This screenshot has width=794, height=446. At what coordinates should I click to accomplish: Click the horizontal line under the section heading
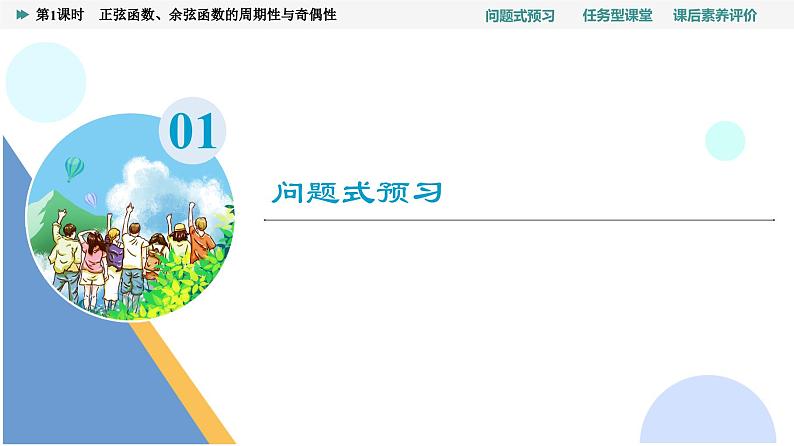click(x=519, y=219)
